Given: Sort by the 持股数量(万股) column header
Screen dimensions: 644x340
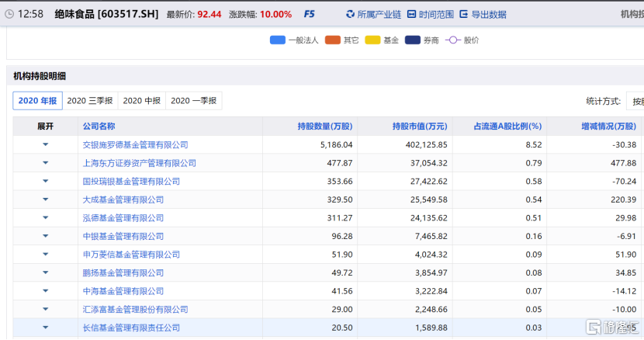Looking at the screenshot, I should [x=325, y=127].
